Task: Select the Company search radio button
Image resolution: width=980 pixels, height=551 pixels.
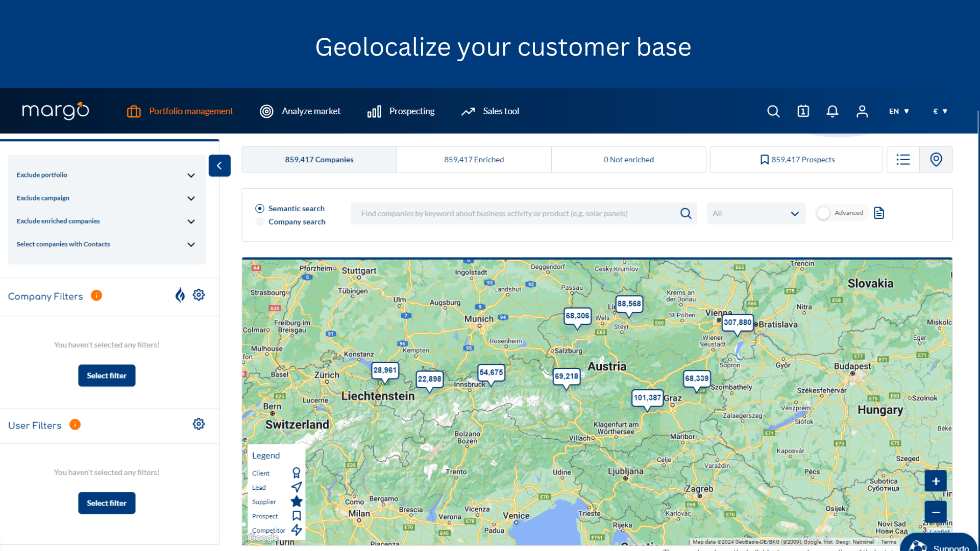Action: coord(260,222)
